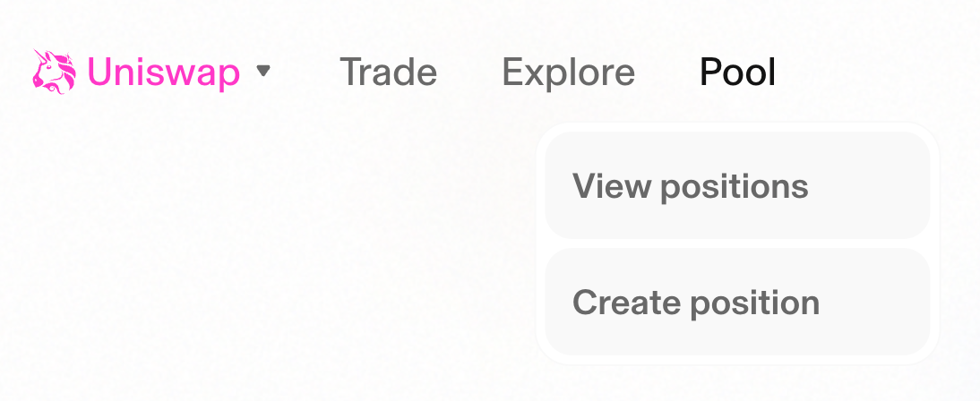This screenshot has width=980, height=401.
Task: Click the Create position menu card
Action: pyautogui.click(x=737, y=302)
